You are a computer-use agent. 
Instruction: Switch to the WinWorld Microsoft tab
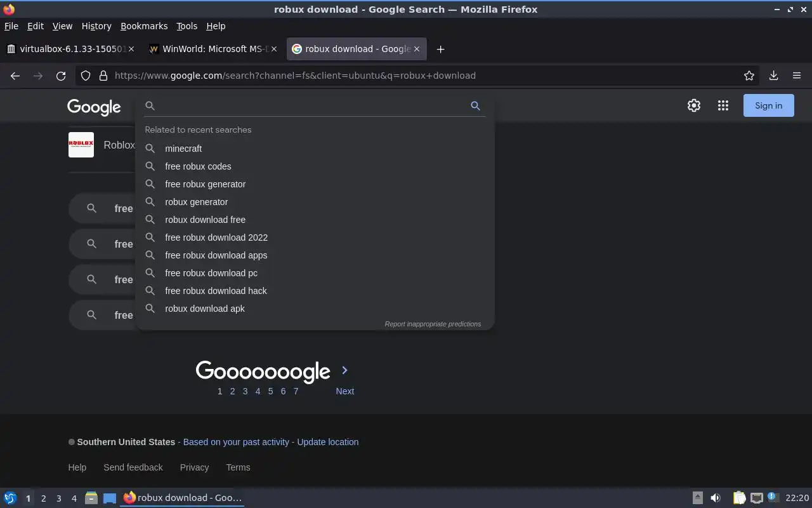click(213, 49)
